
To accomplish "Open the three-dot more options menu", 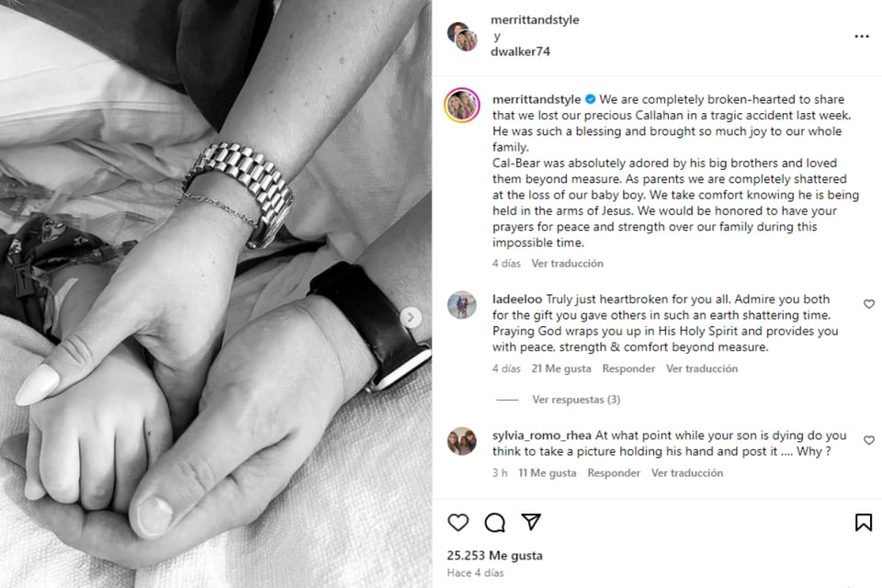I will coord(861,37).
